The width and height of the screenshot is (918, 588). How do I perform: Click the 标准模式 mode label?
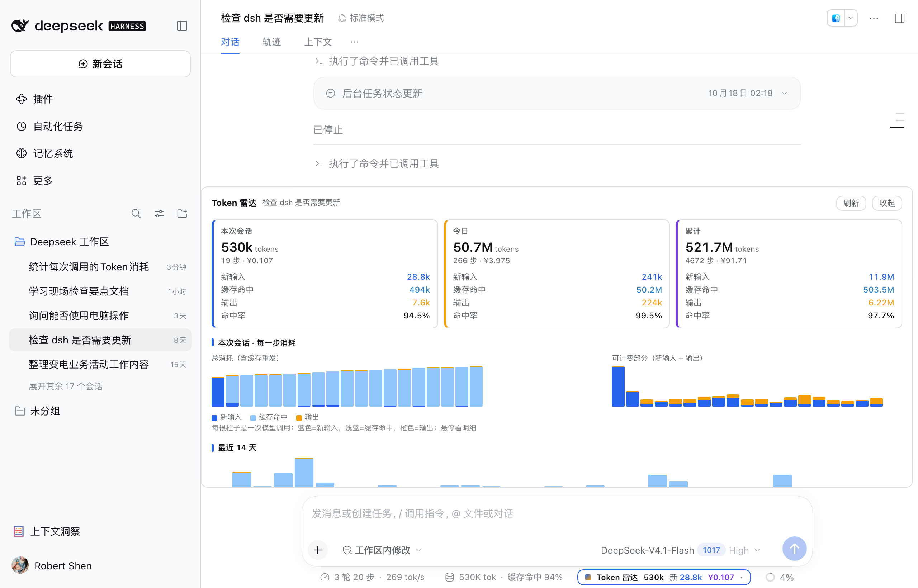click(361, 18)
